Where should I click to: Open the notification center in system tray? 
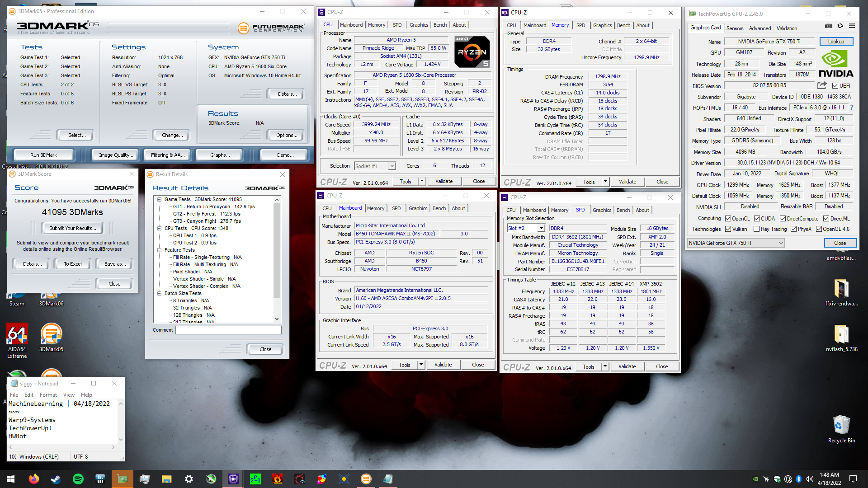(x=853, y=479)
